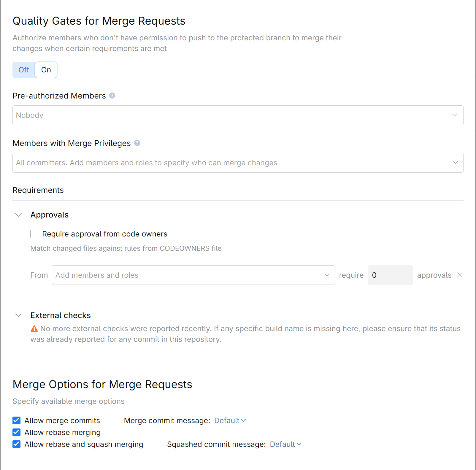
Task: Click the Approvals section heading
Action: point(50,215)
